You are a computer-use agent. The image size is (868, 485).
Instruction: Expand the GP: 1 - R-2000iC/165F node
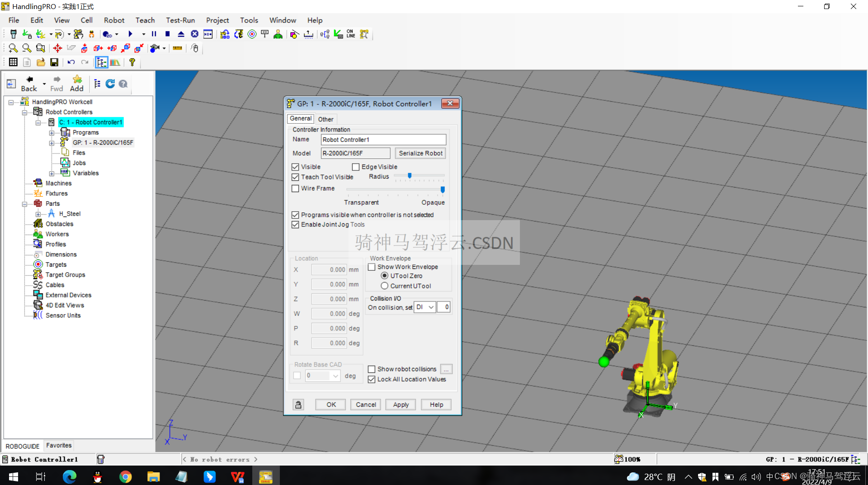(52, 143)
